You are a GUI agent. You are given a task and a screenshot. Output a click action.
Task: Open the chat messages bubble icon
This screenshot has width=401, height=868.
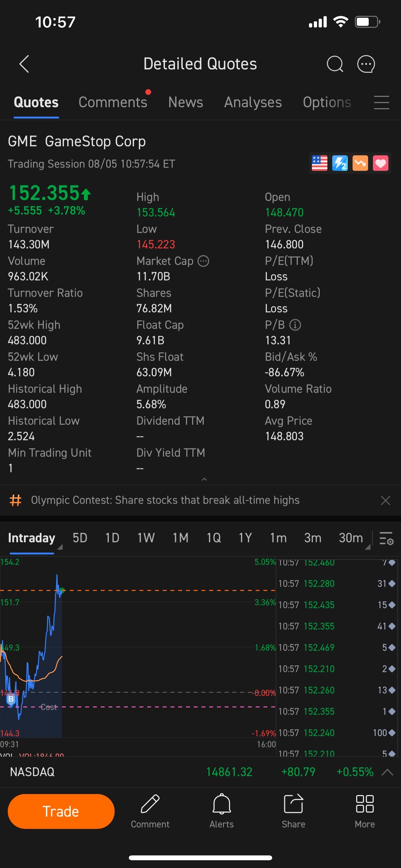(366, 64)
